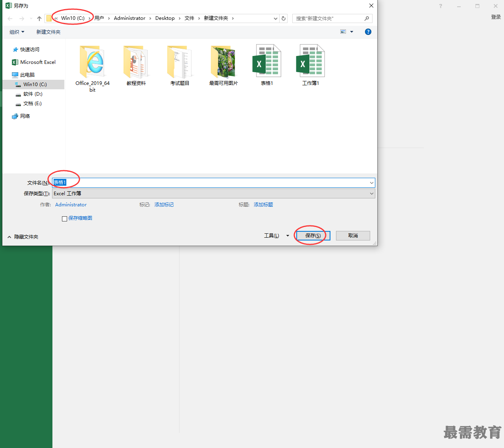
Task: Select 文档 (E:) drive
Action: click(29, 104)
